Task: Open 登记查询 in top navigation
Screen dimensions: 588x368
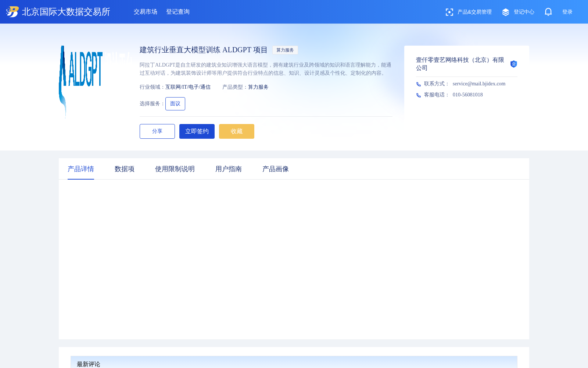Action: (x=178, y=12)
